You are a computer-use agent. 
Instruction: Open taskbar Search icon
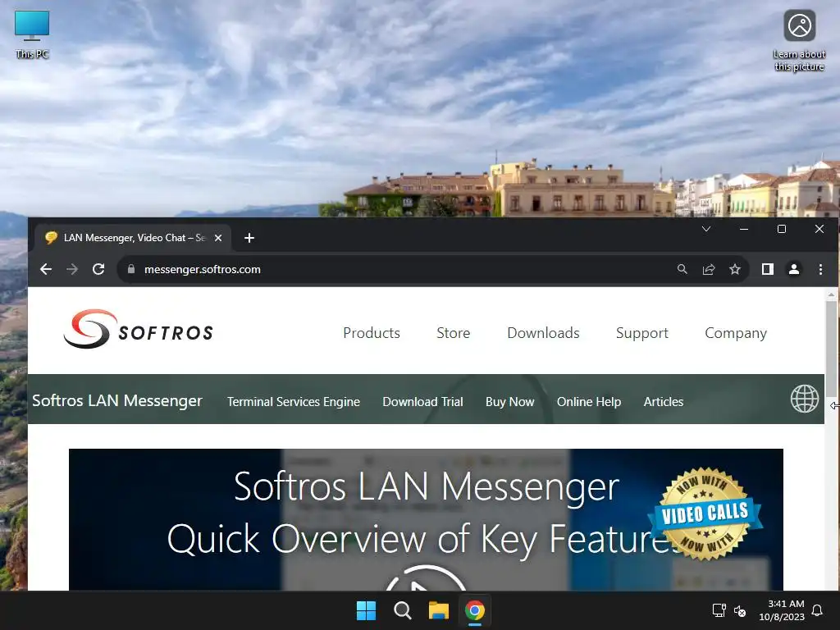click(x=402, y=610)
